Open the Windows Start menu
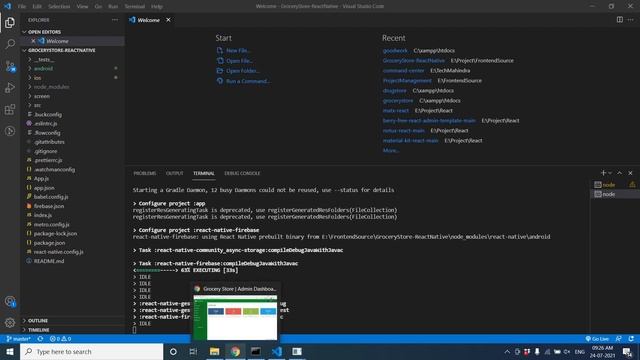The image size is (640, 360). [10, 351]
